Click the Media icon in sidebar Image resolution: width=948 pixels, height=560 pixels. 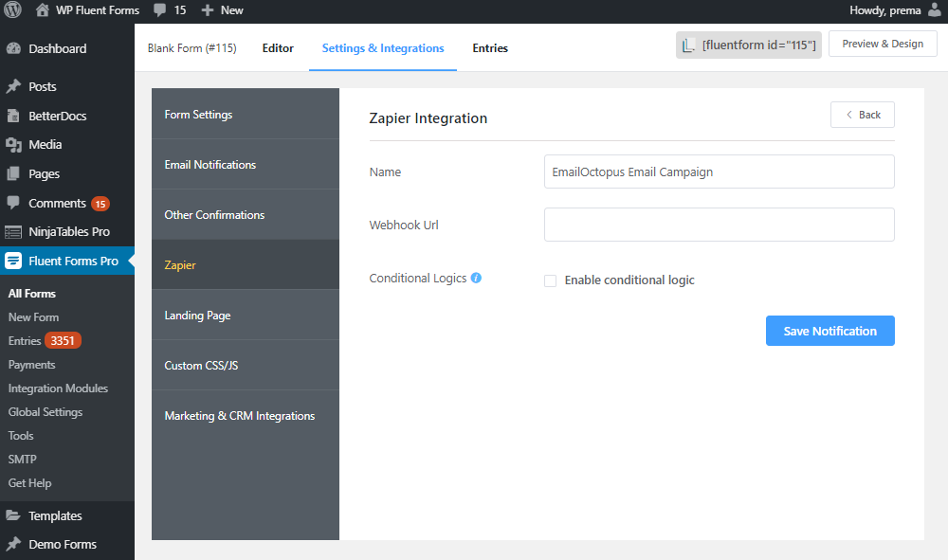pos(13,144)
